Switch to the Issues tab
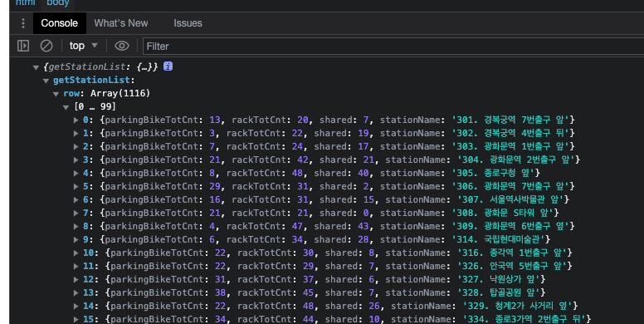The image size is (644, 324). pyautogui.click(x=188, y=23)
